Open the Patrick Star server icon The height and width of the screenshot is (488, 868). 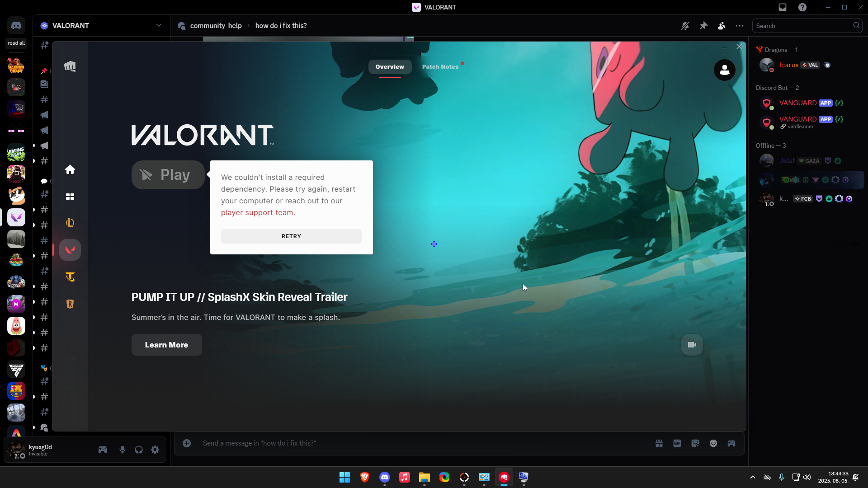coord(16,326)
